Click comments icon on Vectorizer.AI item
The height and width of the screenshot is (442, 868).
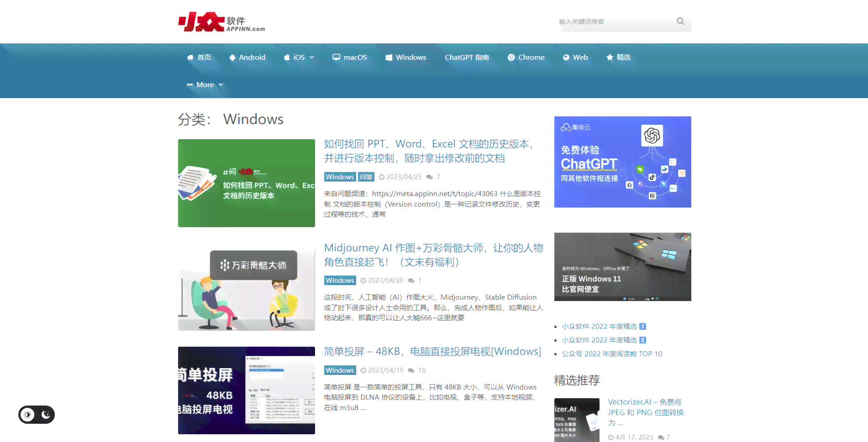[661, 437]
